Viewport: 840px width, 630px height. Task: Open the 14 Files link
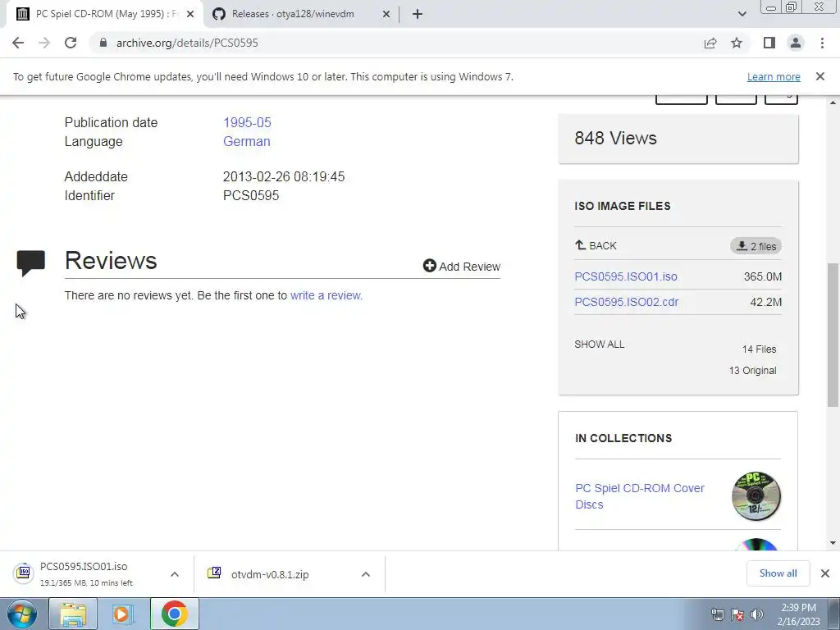pyautogui.click(x=759, y=349)
